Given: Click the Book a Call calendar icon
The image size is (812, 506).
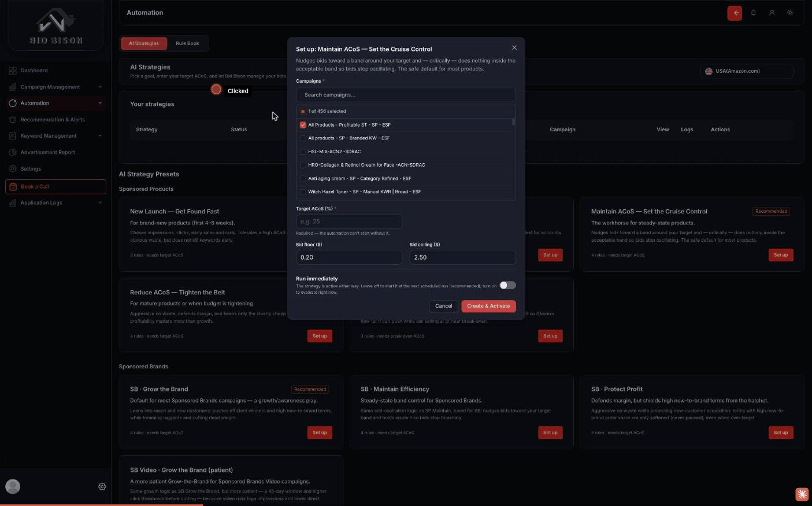Looking at the screenshot, I should click(x=13, y=187).
